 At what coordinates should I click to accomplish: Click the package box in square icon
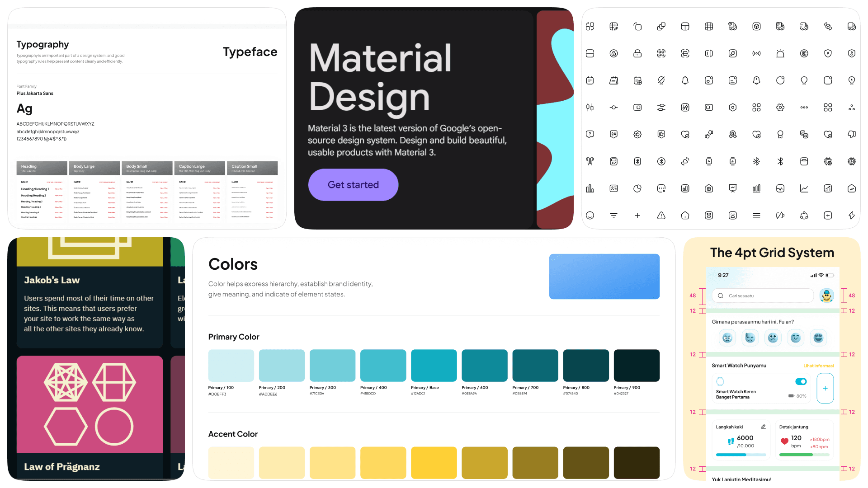pos(756,27)
